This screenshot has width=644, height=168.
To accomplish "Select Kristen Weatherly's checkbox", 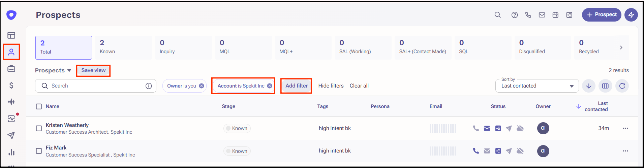I will (39, 128).
